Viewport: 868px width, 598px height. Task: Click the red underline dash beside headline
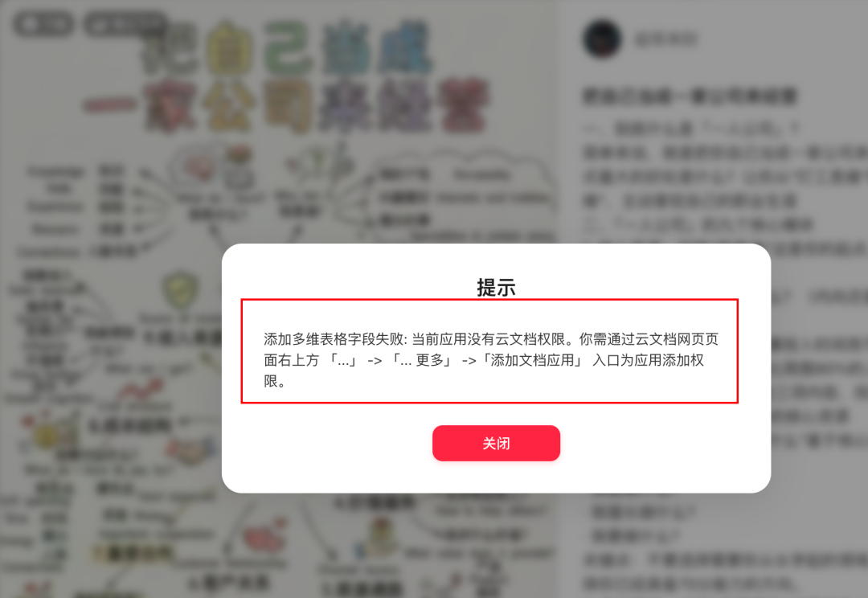click(108, 104)
